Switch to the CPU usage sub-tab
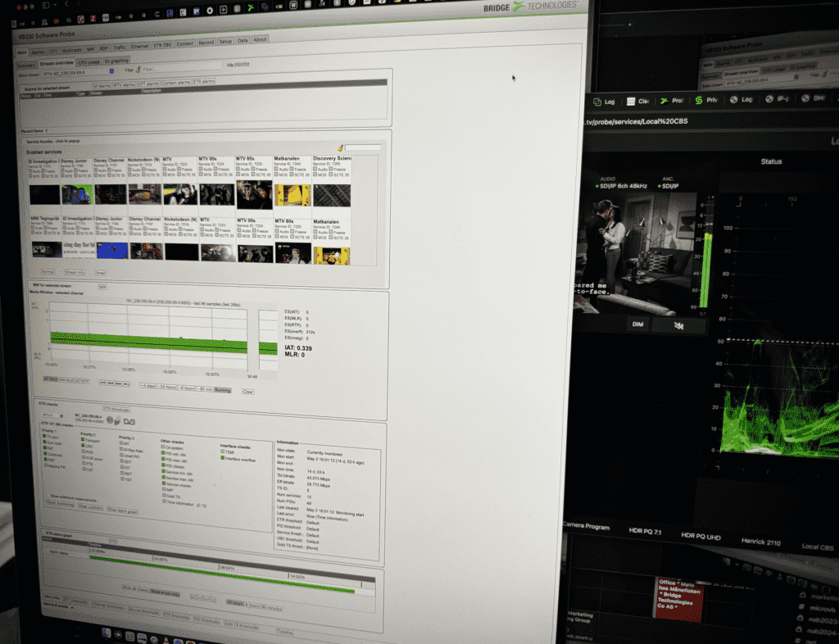Image resolution: width=839 pixels, height=644 pixels. (x=88, y=62)
